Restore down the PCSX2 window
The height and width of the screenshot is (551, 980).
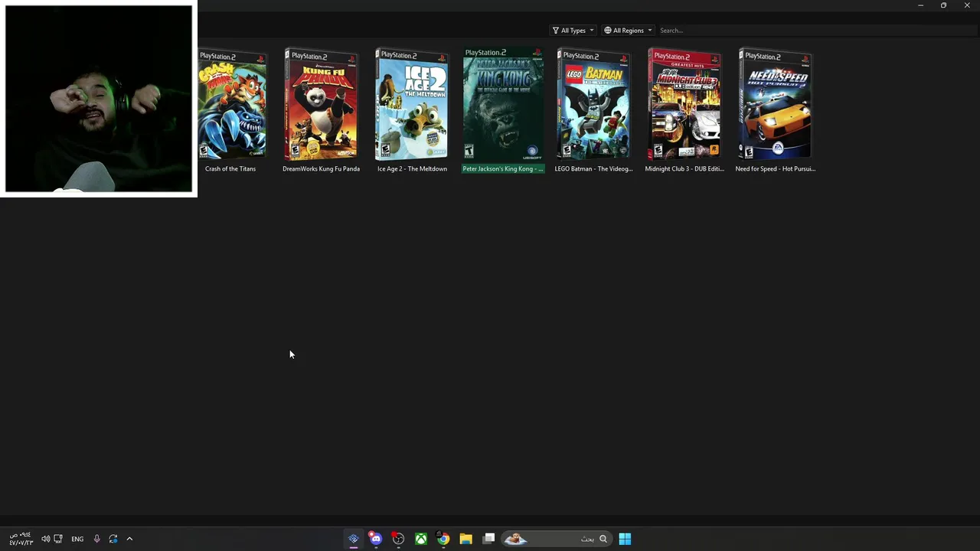click(943, 5)
